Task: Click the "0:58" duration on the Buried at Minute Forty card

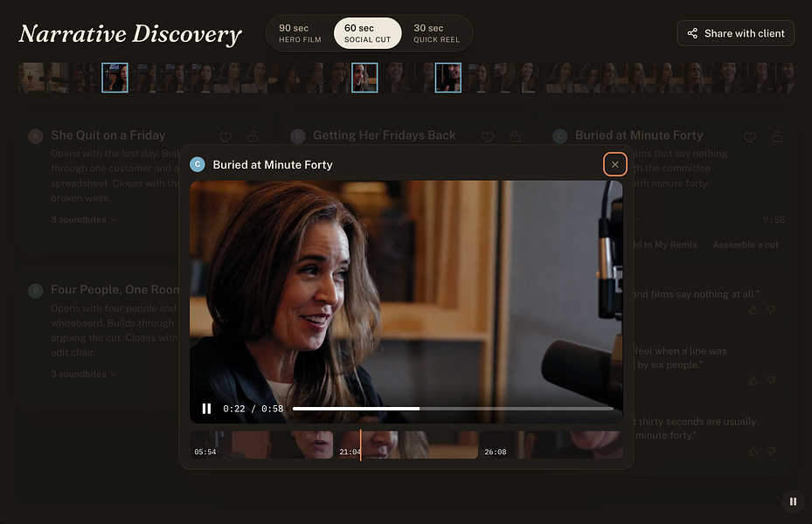Action: [774, 220]
